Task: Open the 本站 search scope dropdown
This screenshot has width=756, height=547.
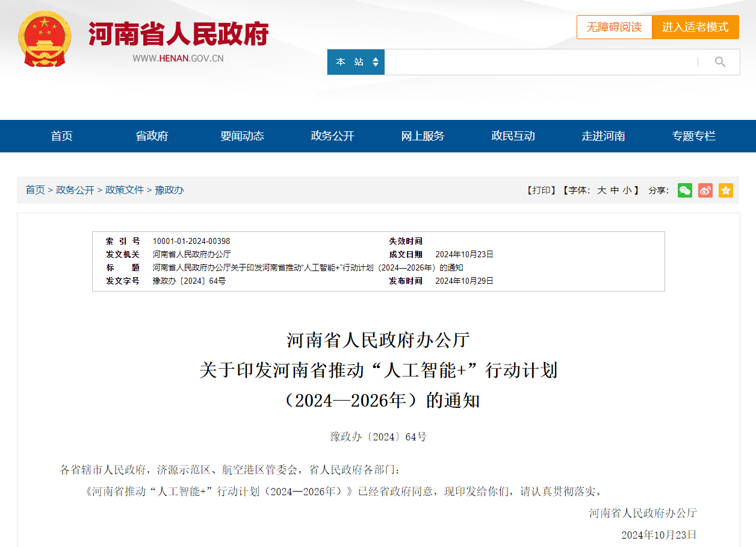Action: [356, 62]
